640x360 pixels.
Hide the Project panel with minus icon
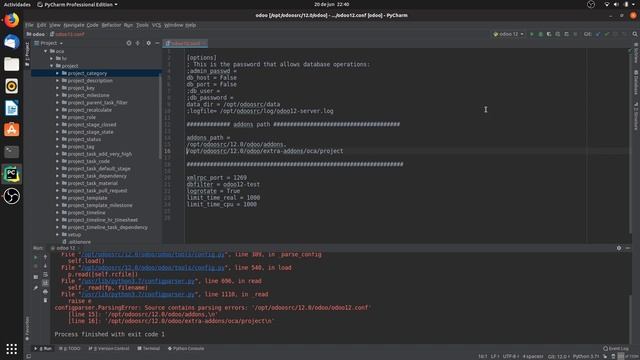[157, 43]
